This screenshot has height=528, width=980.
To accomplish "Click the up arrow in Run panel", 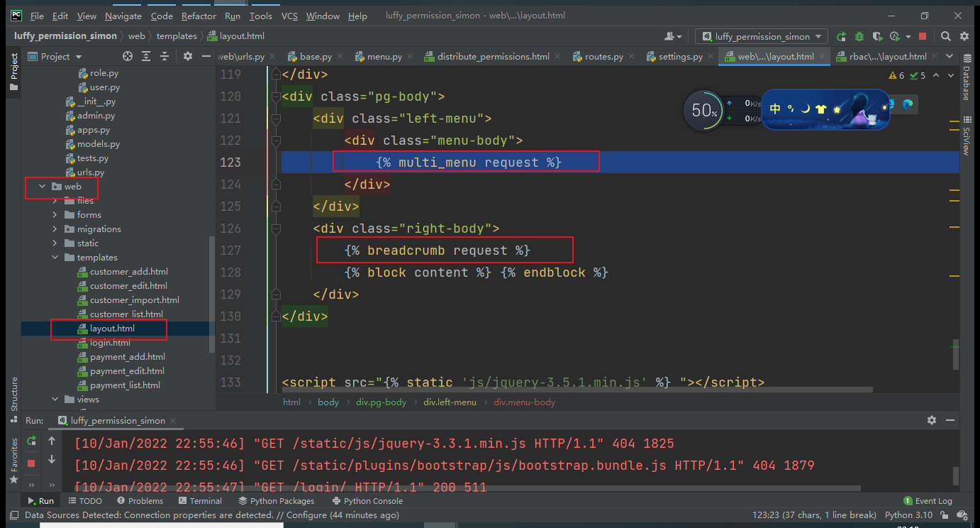I will coord(52,441).
